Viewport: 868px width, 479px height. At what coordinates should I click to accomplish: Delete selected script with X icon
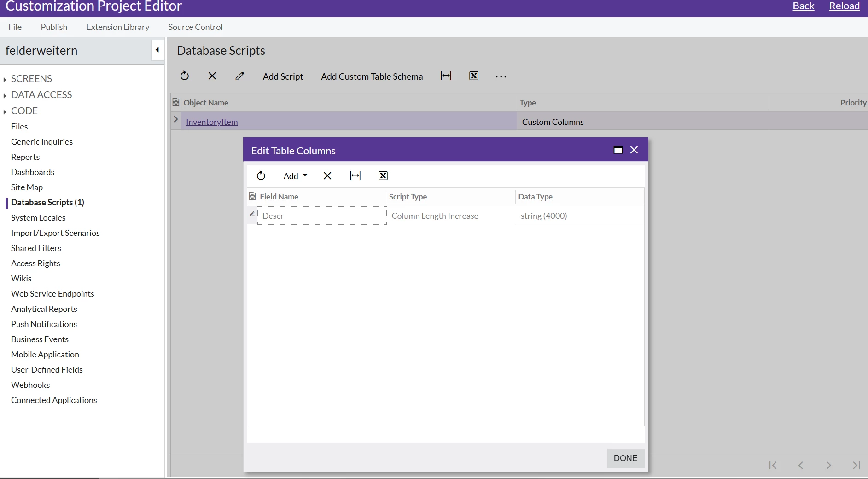(212, 76)
